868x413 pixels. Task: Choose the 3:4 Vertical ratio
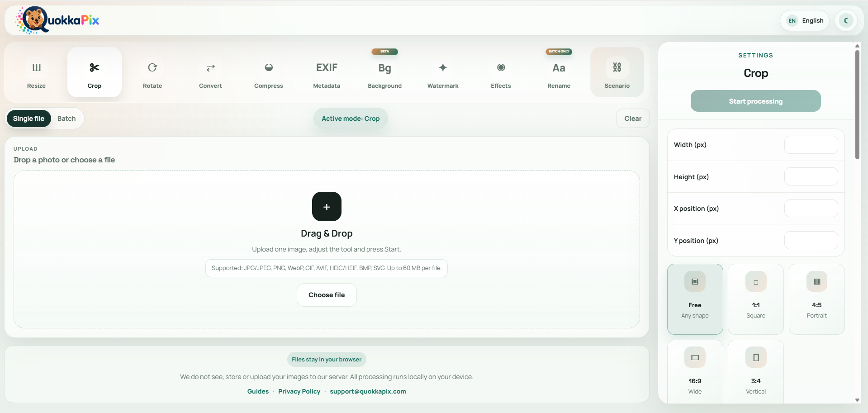756,372
